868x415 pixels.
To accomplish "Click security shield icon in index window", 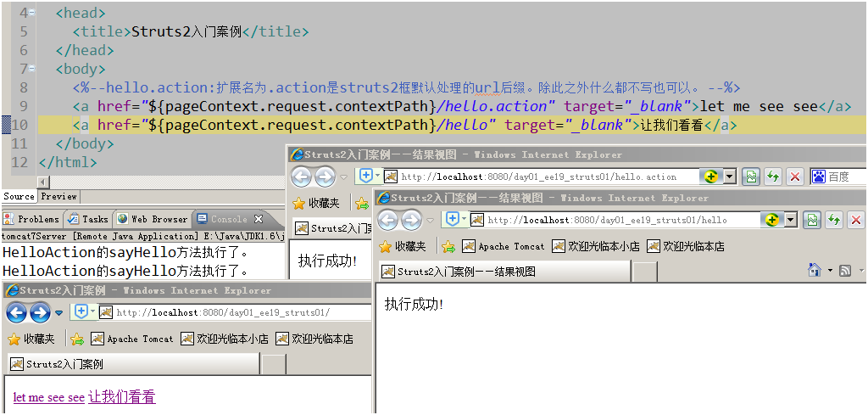I will point(81,312).
